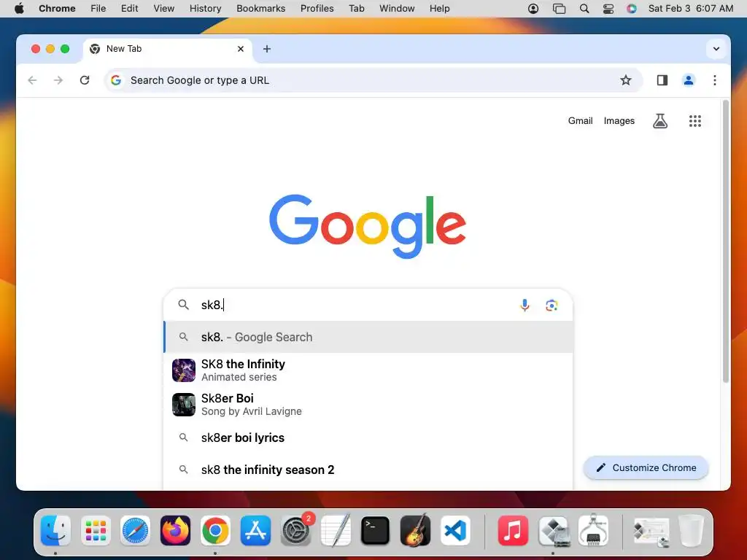The width and height of the screenshot is (747, 560).
Task: Open the Chrome three-dot menu
Action: tap(715, 80)
